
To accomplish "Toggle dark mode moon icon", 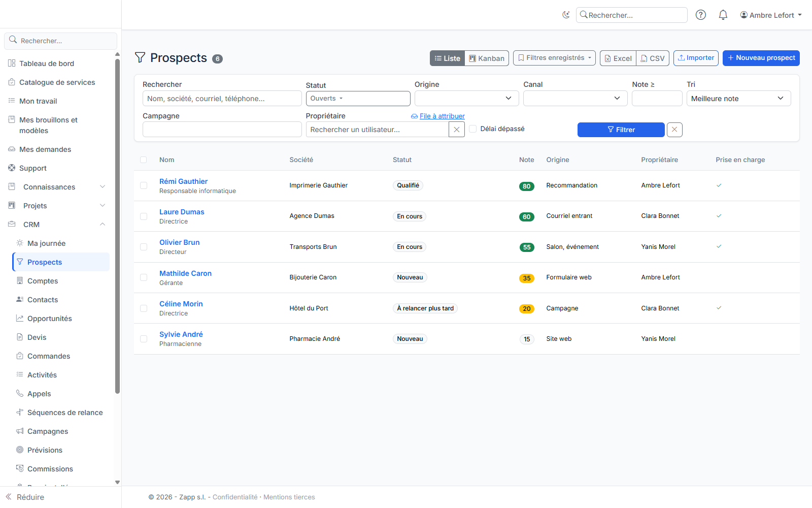I will coord(566,15).
